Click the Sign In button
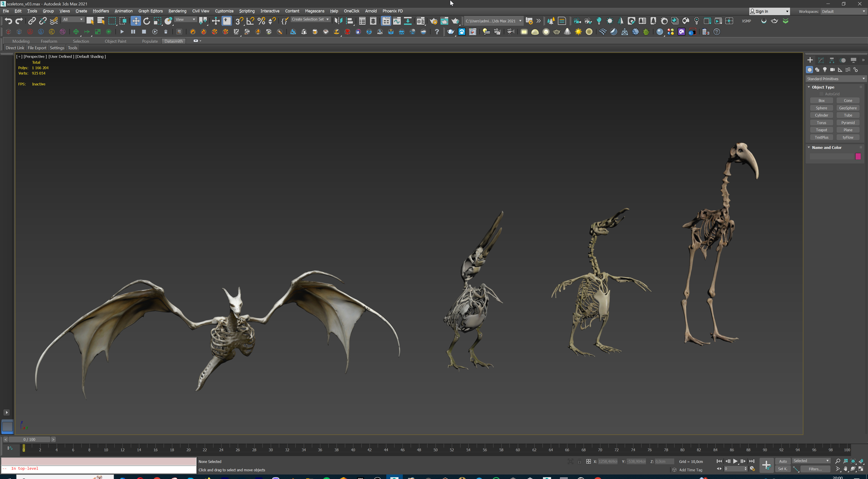Screen dimensions: 868x479 click(x=769, y=12)
